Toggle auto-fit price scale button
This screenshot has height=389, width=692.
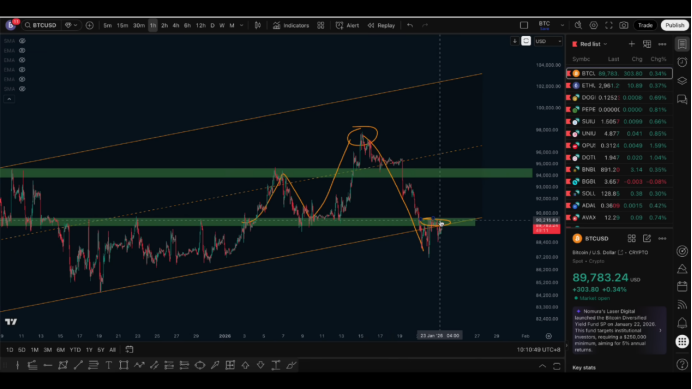526,41
